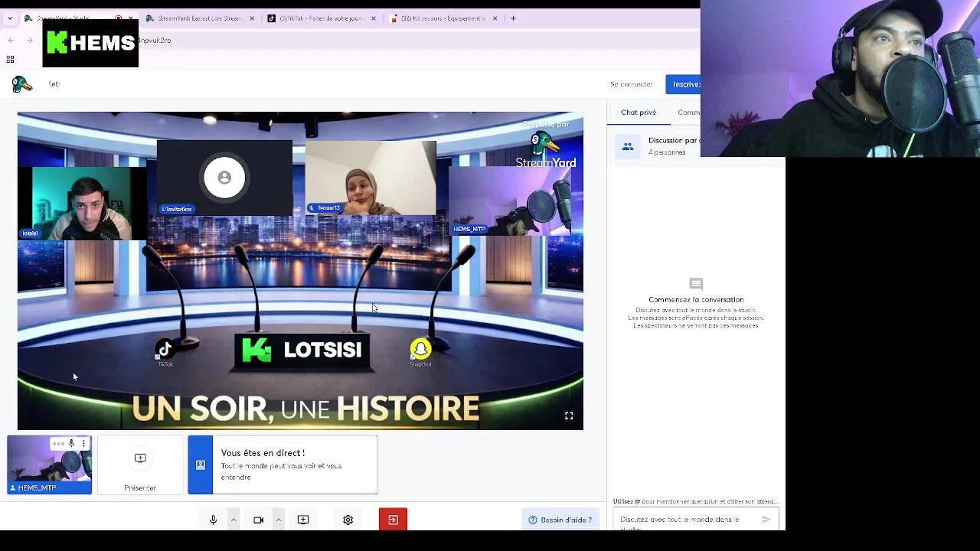Click the red leave studio button
980x551 pixels.
(393, 520)
